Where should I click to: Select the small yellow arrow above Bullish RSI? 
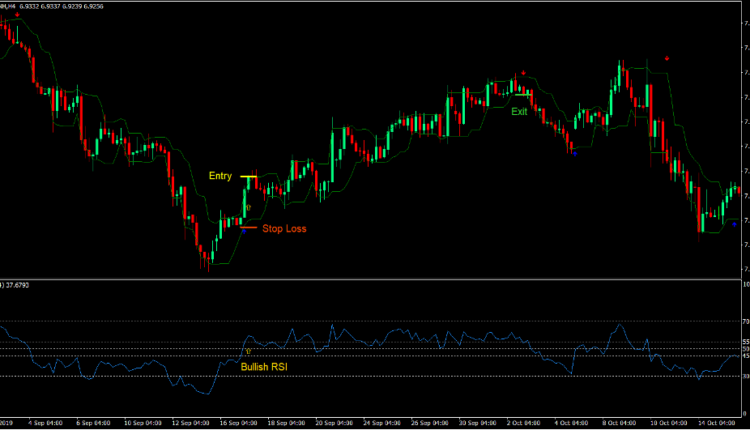(x=247, y=351)
